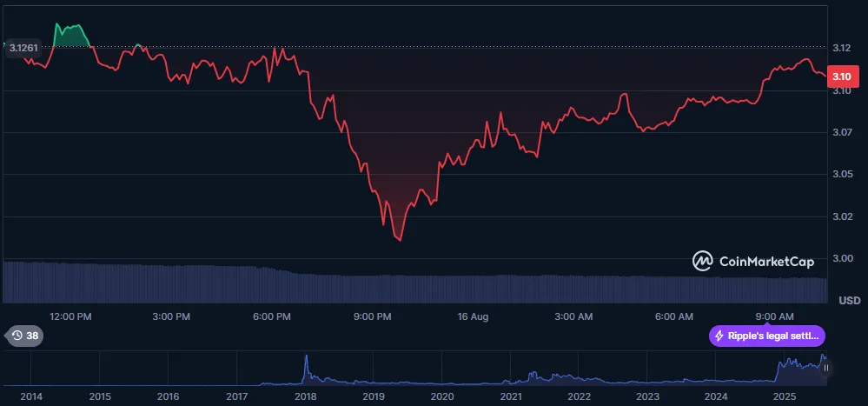Click the history clock icon badge showing 38

point(24,336)
